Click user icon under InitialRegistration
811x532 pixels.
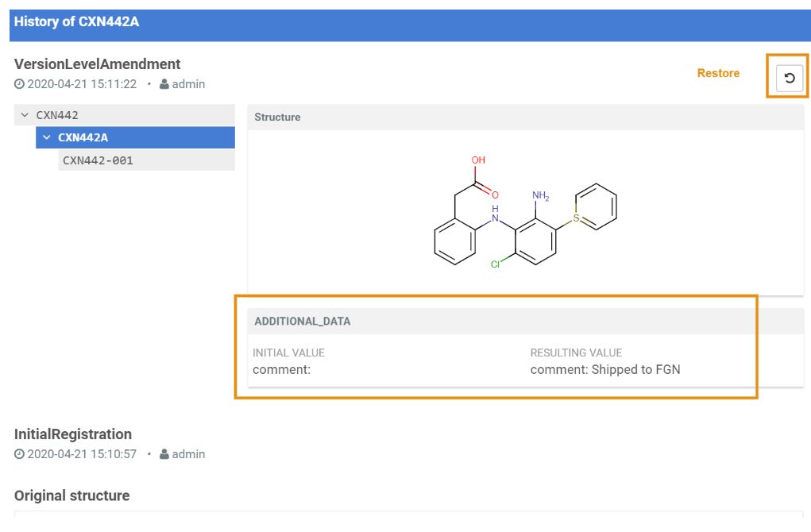(x=164, y=455)
